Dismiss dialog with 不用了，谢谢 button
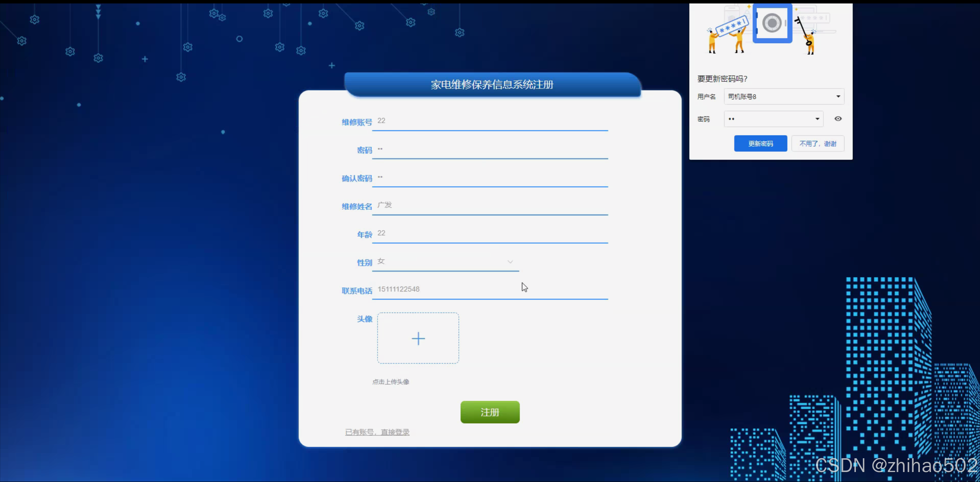 pos(817,143)
